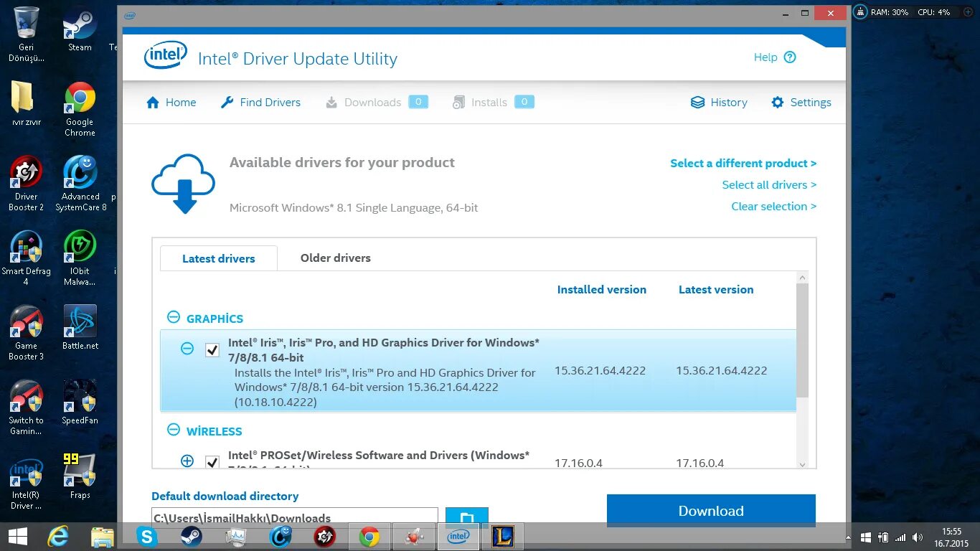Screen dimensions: 980x551
Task: Open Skype from taskbar
Action: 147,537
